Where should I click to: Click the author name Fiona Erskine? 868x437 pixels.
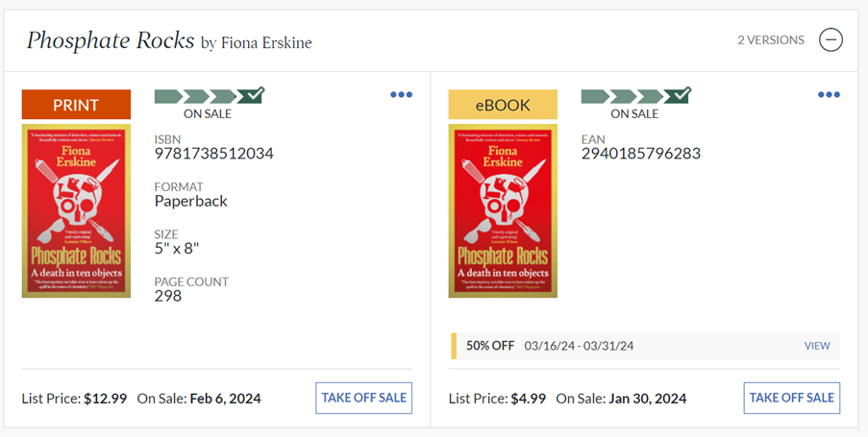click(266, 42)
